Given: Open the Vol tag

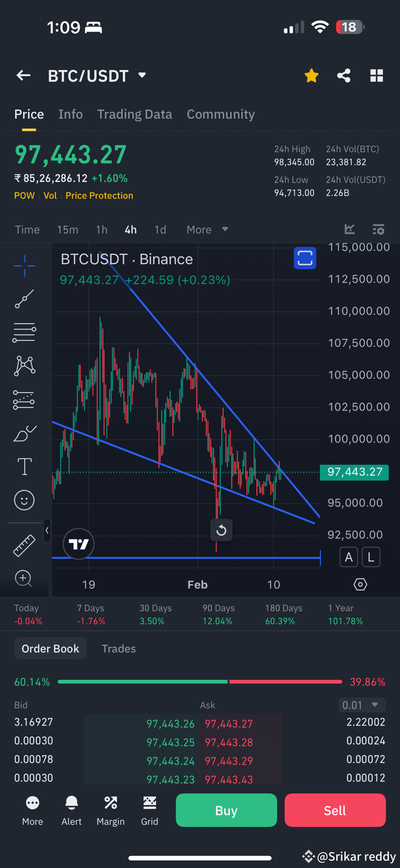Looking at the screenshot, I should [x=50, y=196].
